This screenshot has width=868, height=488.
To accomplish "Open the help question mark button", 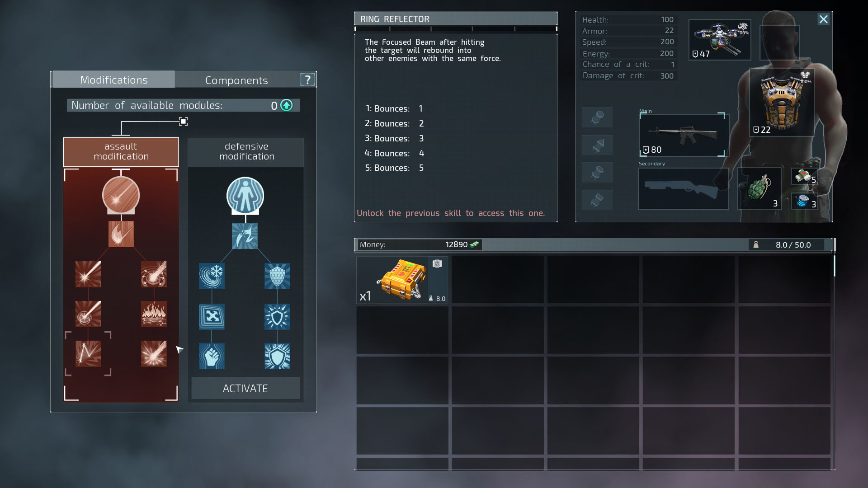I will 307,80.
